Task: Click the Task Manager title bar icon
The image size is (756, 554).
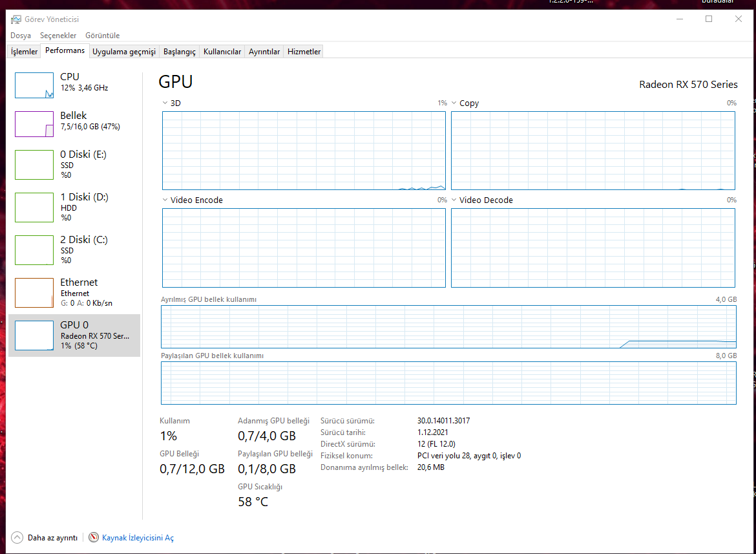Action: click(x=16, y=19)
